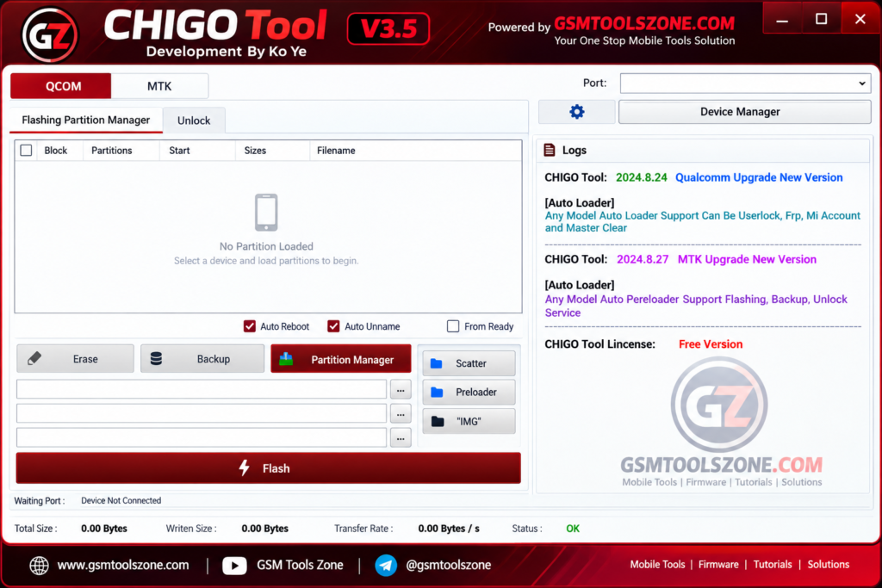Open the Flashing Partition Manager tab
882x588 pixels.
86,120
